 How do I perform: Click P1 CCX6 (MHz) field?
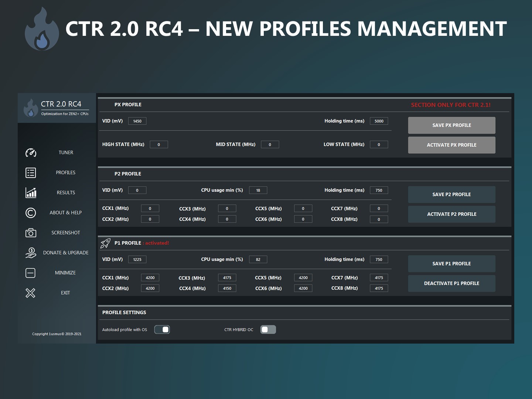pos(303,288)
